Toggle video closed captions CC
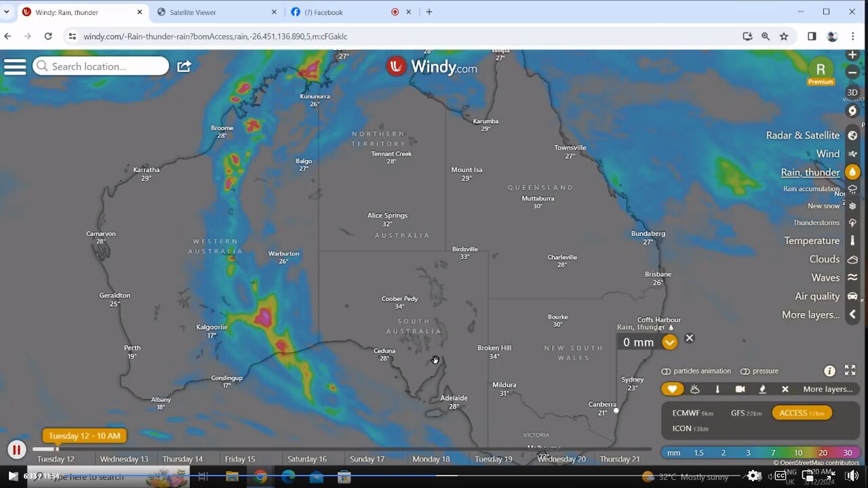The height and width of the screenshot is (488, 868). [x=781, y=476]
